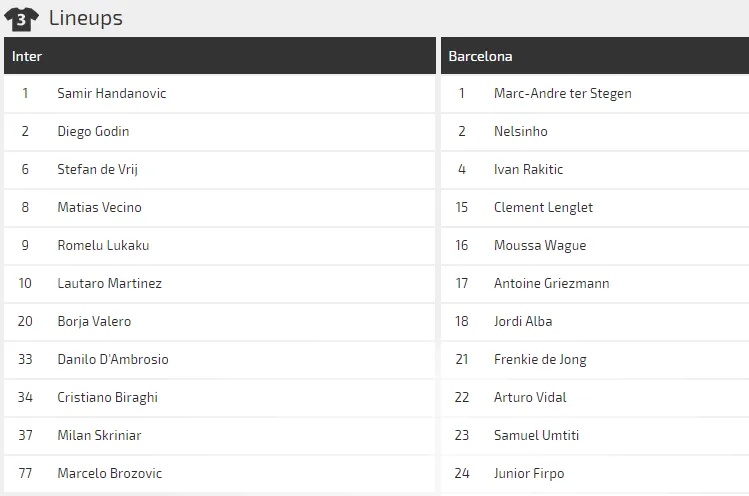Open Diego Godin player profile
Viewport: 749px width, 496px height.
pyautogui.click(x=93, y=131)
